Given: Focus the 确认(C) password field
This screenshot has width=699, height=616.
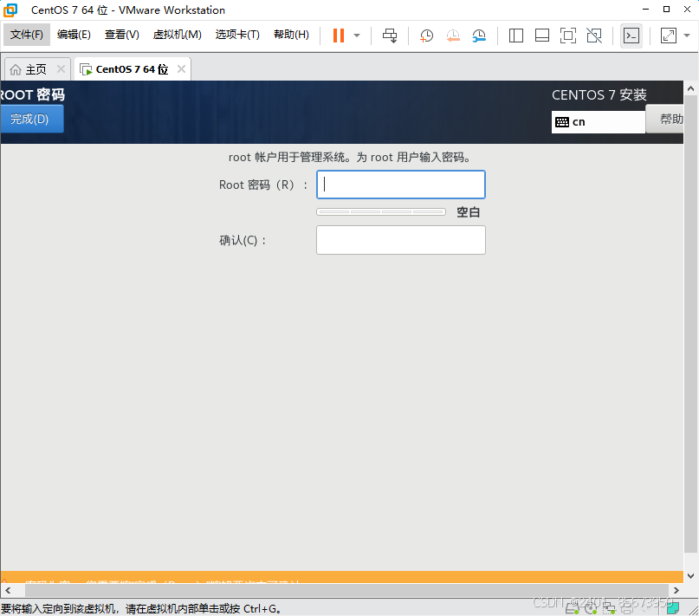Looking at the screenshot, I should [401, 240].
